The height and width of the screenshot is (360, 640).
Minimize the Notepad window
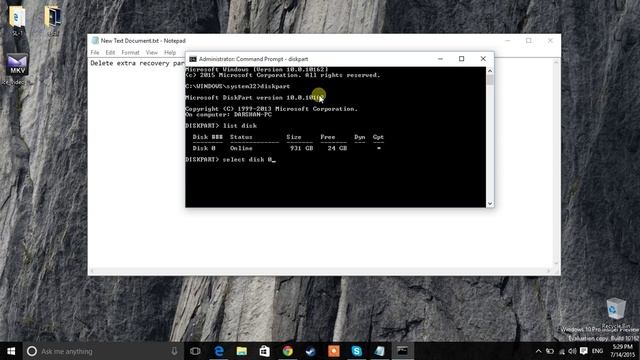pyautogui.click(x=508, y=40)
